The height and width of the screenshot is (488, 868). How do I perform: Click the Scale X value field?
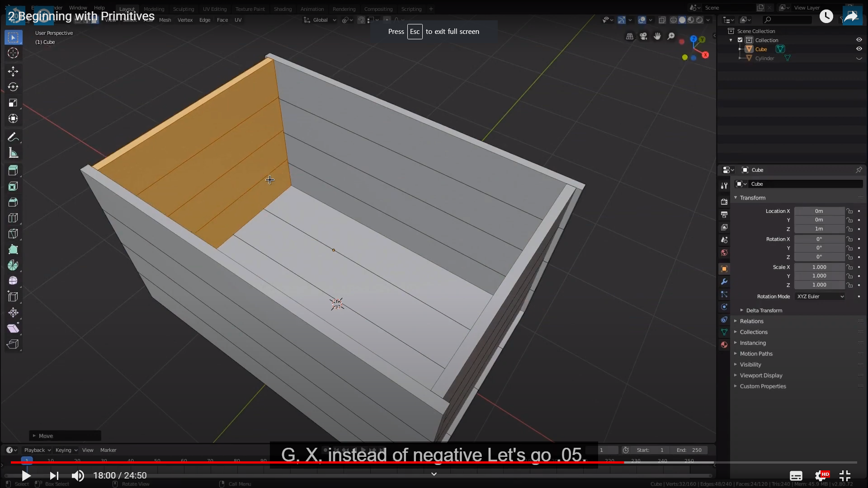(x=819, y=267)
